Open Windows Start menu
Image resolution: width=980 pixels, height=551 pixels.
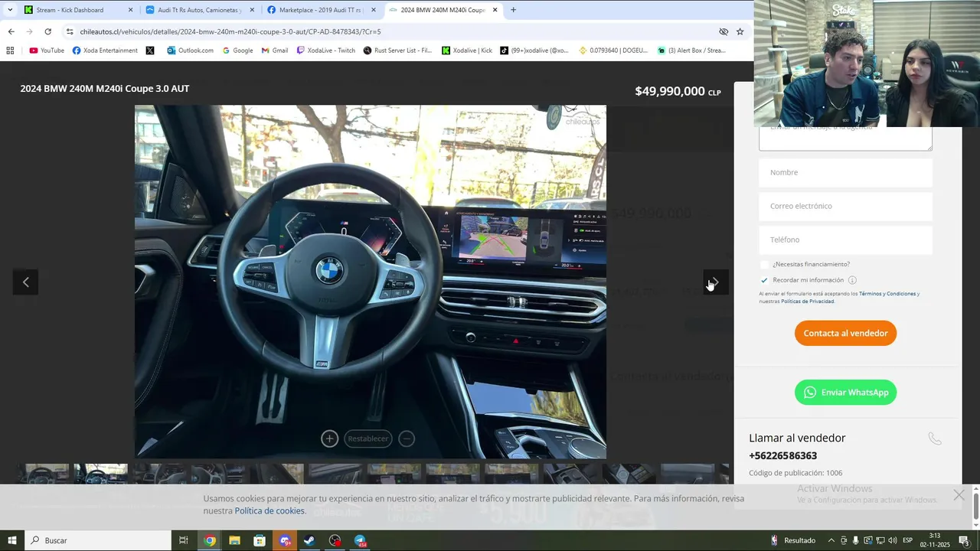(12, 540)
